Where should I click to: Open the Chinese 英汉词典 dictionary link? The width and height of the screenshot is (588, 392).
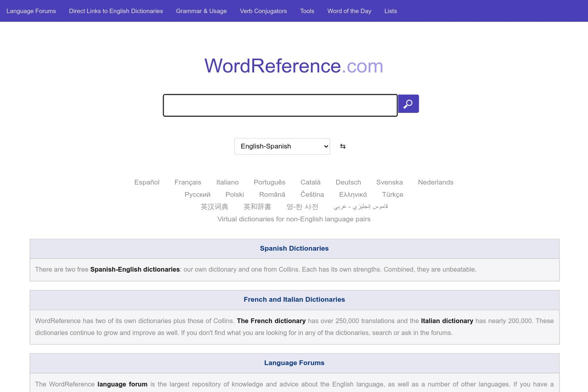point(215,207)
